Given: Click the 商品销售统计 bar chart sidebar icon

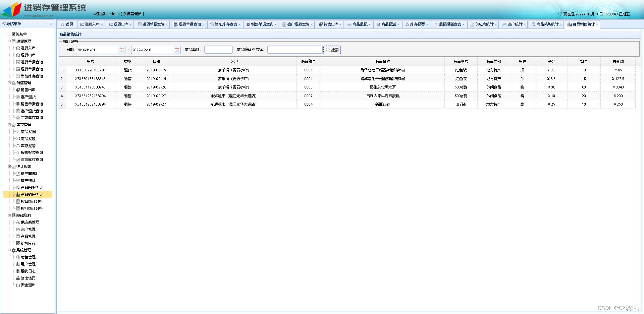Looking at the screenshot, I should [18, 194].
